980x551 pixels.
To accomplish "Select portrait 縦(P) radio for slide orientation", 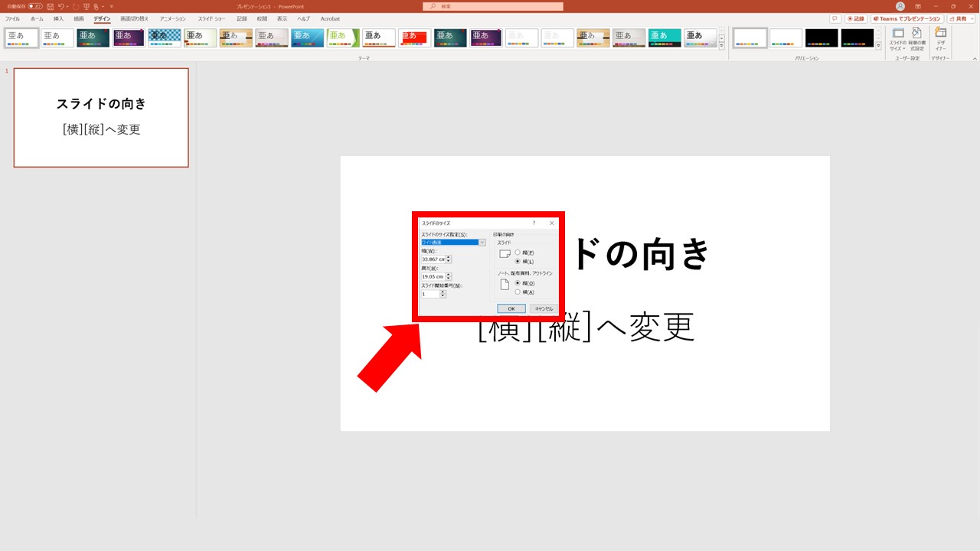I will [x=518, y=253].
